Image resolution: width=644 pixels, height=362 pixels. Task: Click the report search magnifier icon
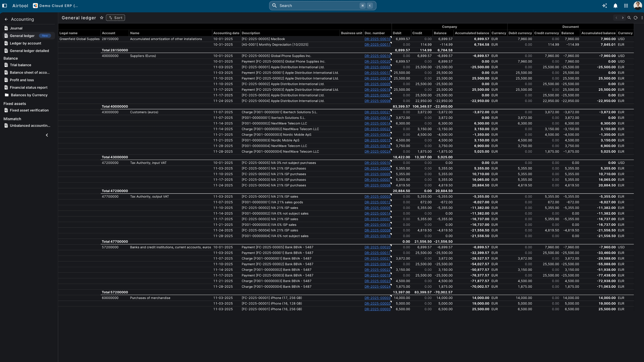(x=629, y=18)
